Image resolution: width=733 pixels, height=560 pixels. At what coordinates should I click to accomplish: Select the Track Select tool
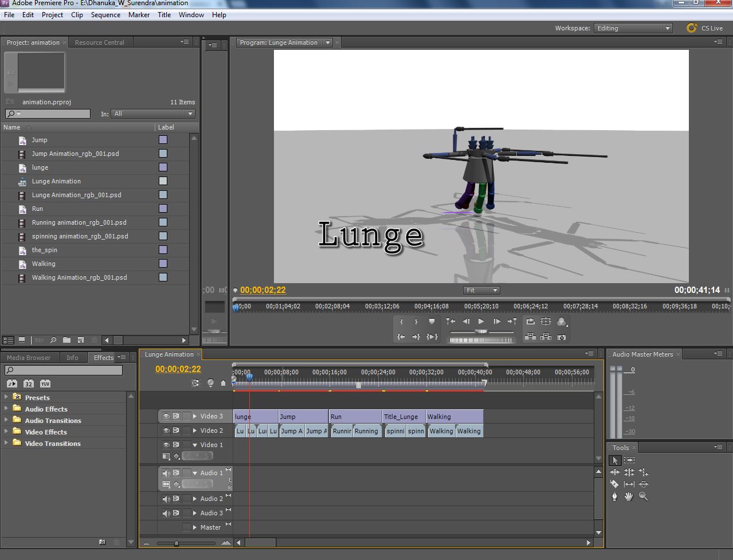(x=629, y=460)
